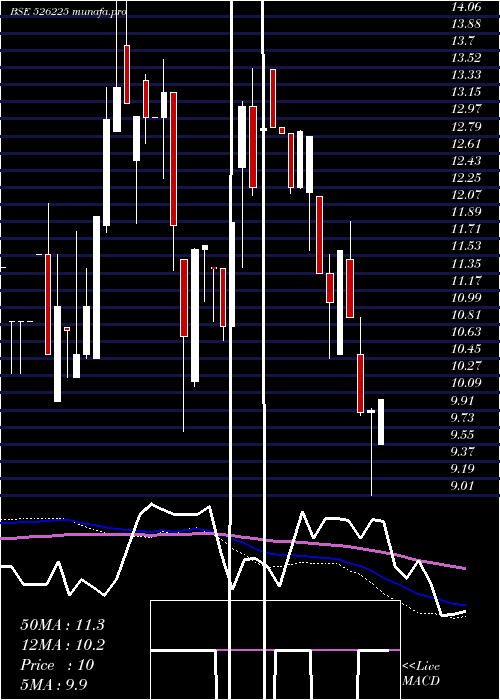
Task: Select the 10.09 price axis label
Action: 466,383
